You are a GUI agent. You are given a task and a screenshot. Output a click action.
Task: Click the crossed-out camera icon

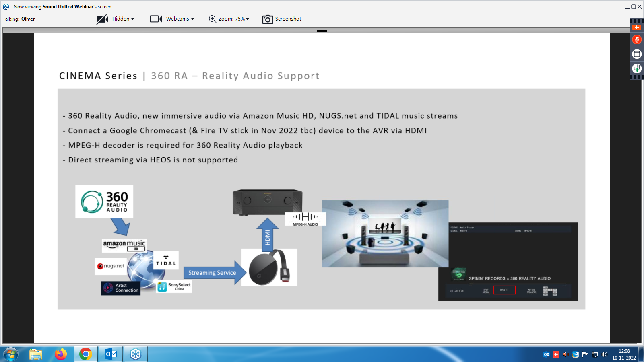pos(102,19)
